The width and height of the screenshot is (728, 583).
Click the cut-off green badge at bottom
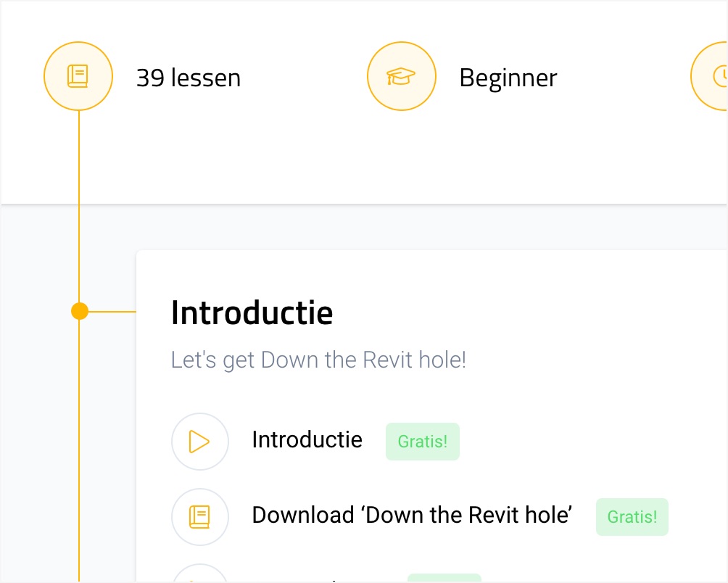444,578
